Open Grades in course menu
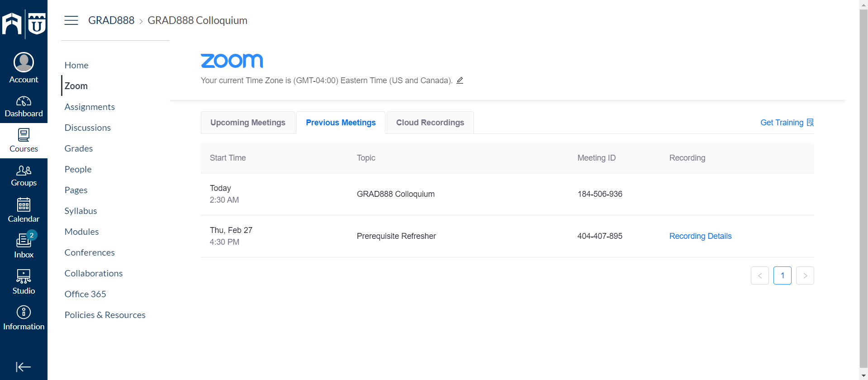The width and height of the screenshot is (868, 380). click(79, 148)
